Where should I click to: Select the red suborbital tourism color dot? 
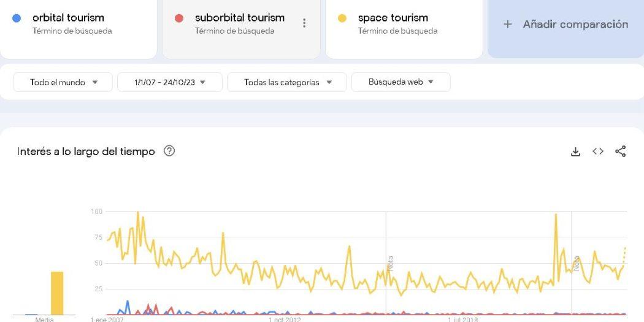coord(178,18)
